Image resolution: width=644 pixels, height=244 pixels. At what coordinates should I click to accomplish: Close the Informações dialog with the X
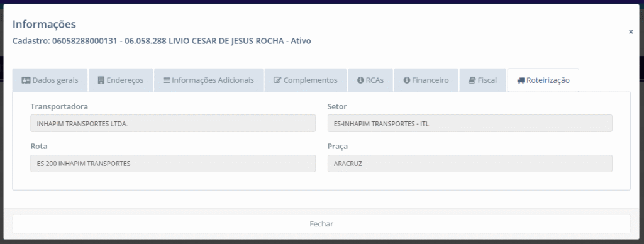pos(631,31)
